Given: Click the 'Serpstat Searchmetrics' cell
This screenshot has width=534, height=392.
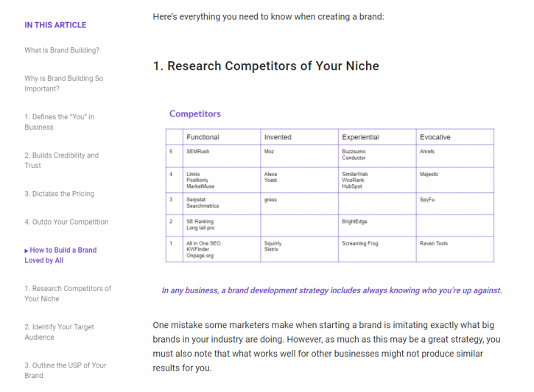Looking at the screenshot, I should click(222, 203).
